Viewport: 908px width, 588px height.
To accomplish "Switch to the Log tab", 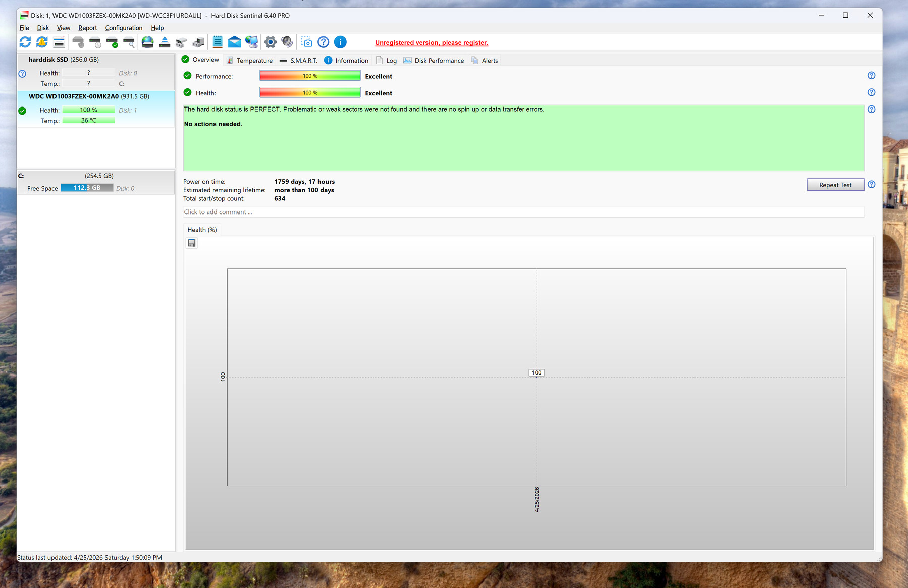I will click(x=387, y=61).
